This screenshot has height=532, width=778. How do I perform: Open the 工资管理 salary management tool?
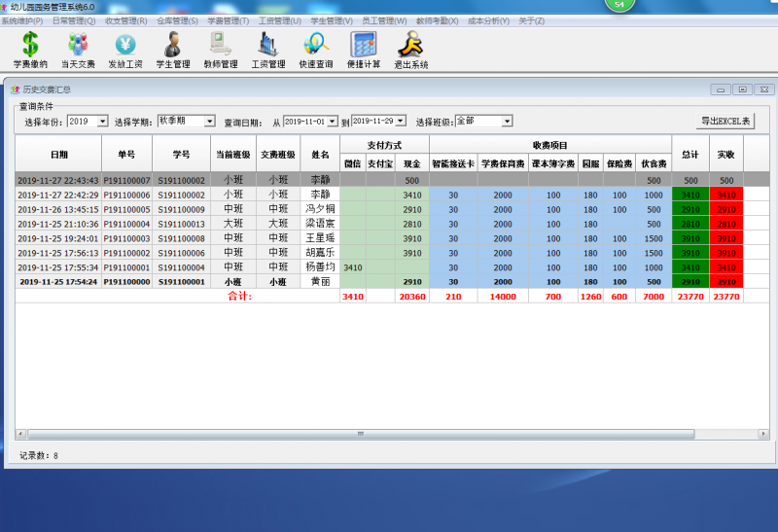268,50
